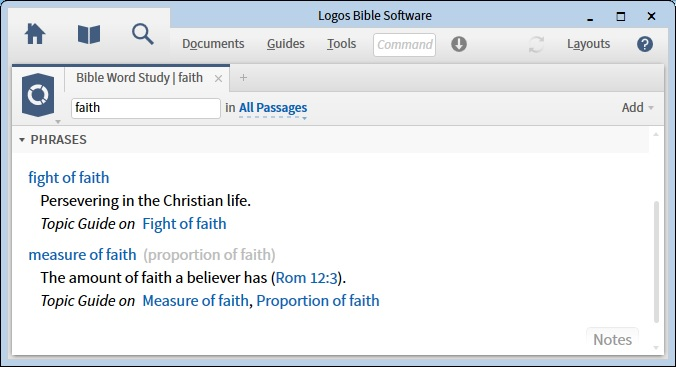Collapse the PHRASES section
The height and width of the screenshot is (367, 676).
(22, 140)
